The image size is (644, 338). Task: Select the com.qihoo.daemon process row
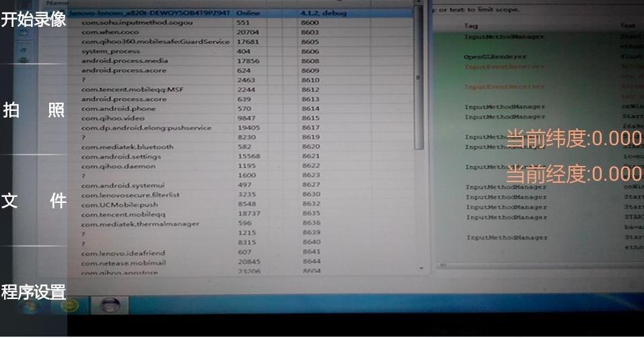point(240,166)
